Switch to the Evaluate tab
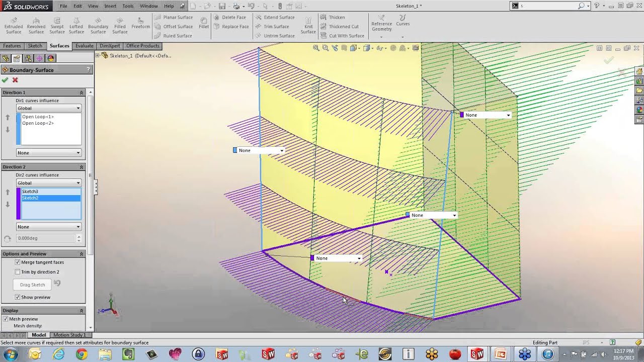 (x=85, y=46)
